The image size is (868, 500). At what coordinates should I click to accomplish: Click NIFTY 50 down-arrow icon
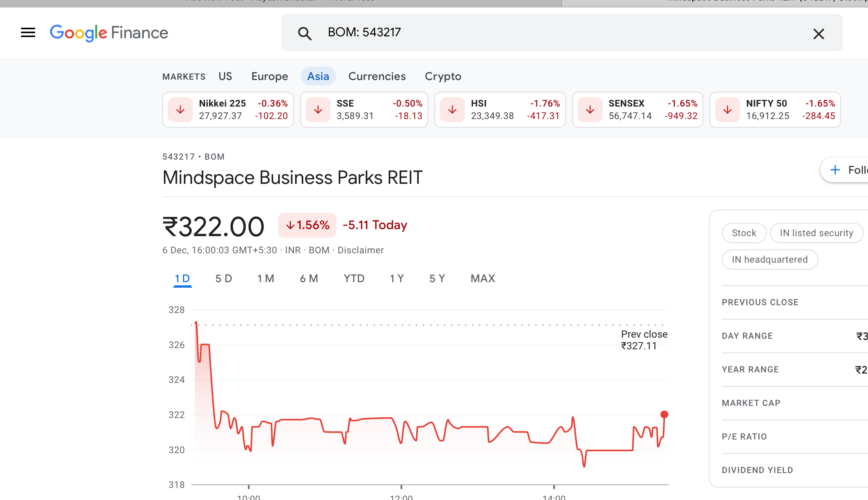(x=727, y=110)
